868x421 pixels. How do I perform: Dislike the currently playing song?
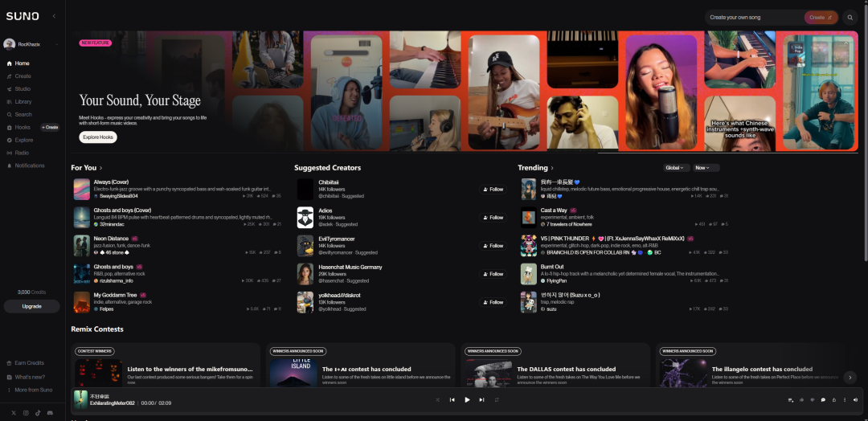(x=812, y=400)
